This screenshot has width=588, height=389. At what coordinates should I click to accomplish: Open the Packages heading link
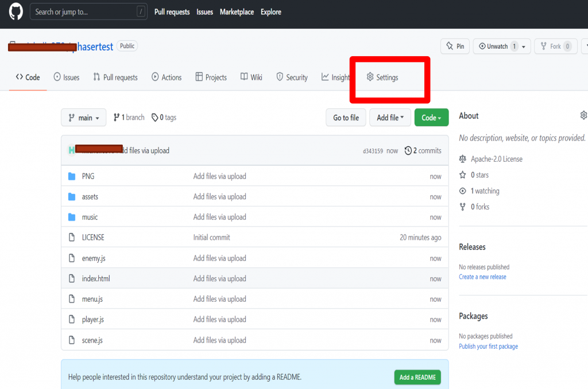point(473,316)
